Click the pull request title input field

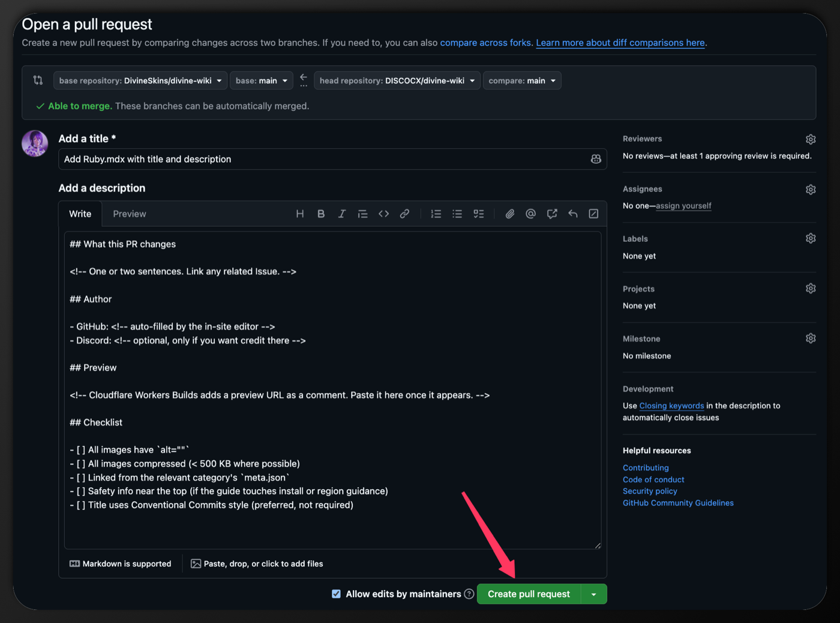point(332,159)
